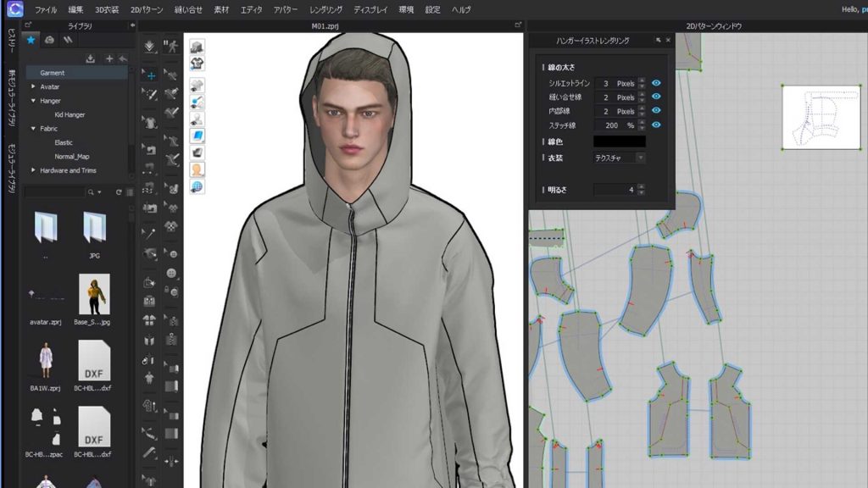Toggle ステッチ線 eye visibility icon
This screenshot has width=868, height=488.
[656, 125]
